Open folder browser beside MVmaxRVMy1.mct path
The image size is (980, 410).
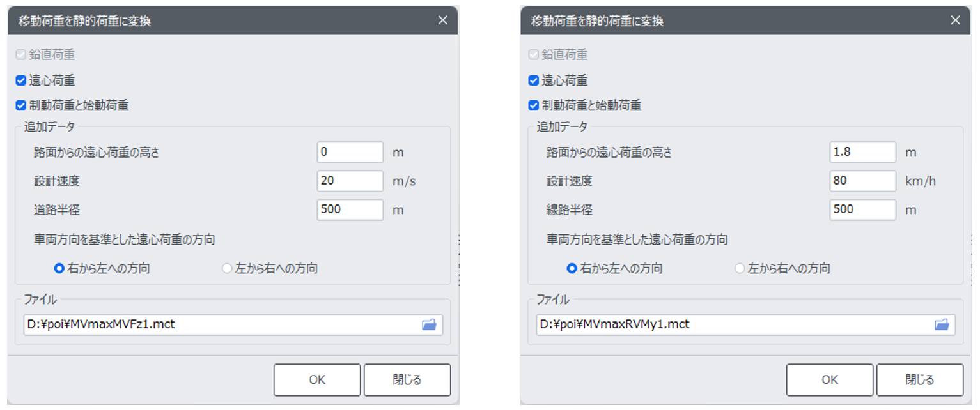pyautogui.click(x=942, y=324)
